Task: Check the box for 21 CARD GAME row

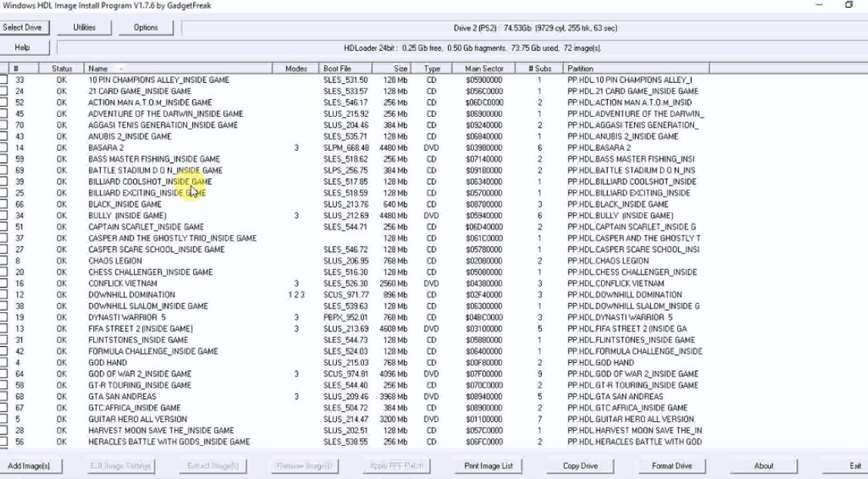Action: [x=4, y=91]
